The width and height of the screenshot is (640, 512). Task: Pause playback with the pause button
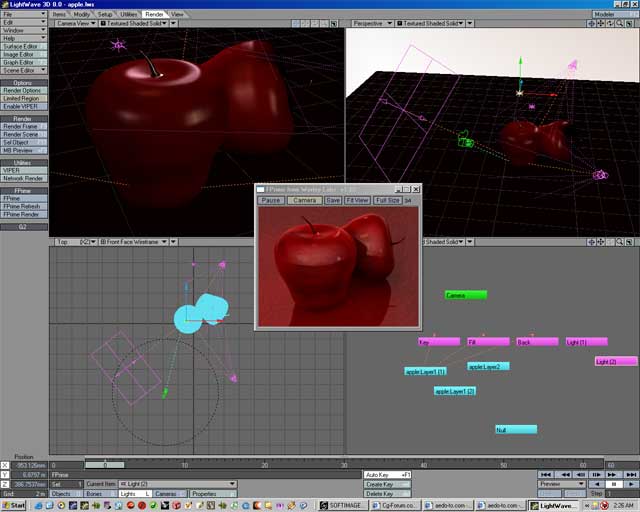coord(614,484)
